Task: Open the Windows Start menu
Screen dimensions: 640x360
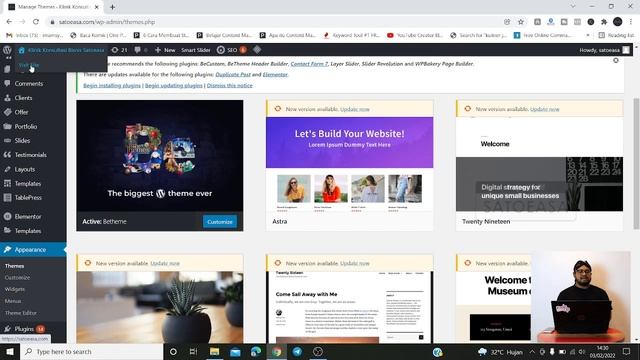Action: (9, 351)
